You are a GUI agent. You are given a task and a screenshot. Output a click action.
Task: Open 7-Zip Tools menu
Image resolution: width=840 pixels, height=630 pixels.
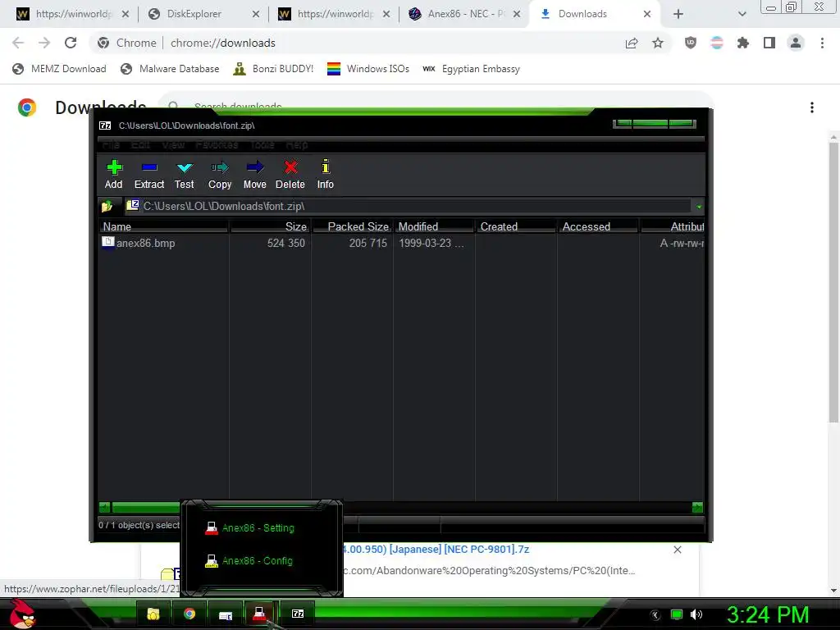pyautogui.click(x=262, y=144)
